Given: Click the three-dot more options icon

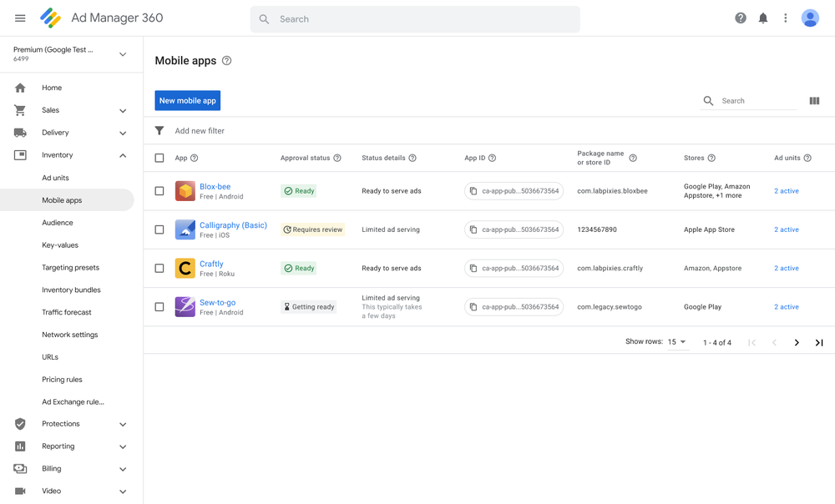Looking at the screenshot, I should [785, 18].
